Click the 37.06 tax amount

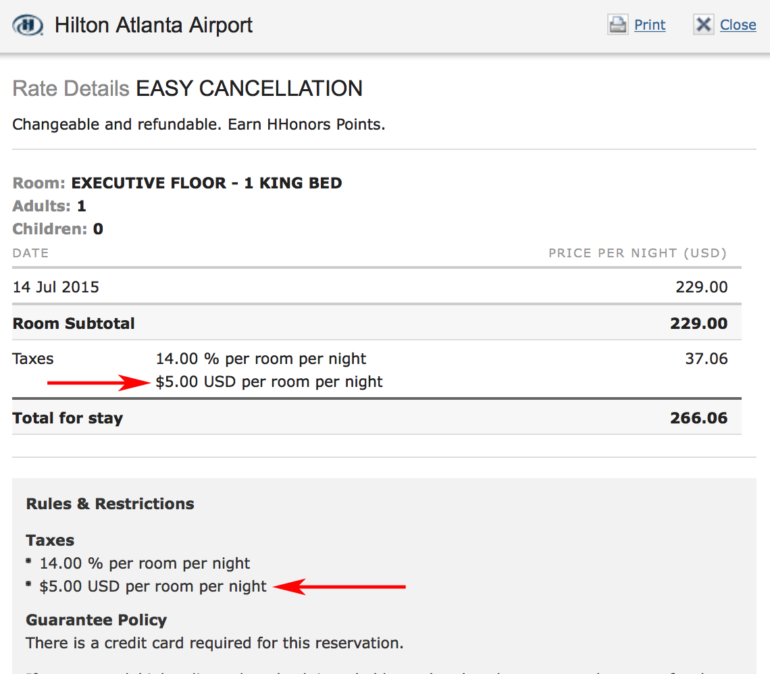(704, 358)
